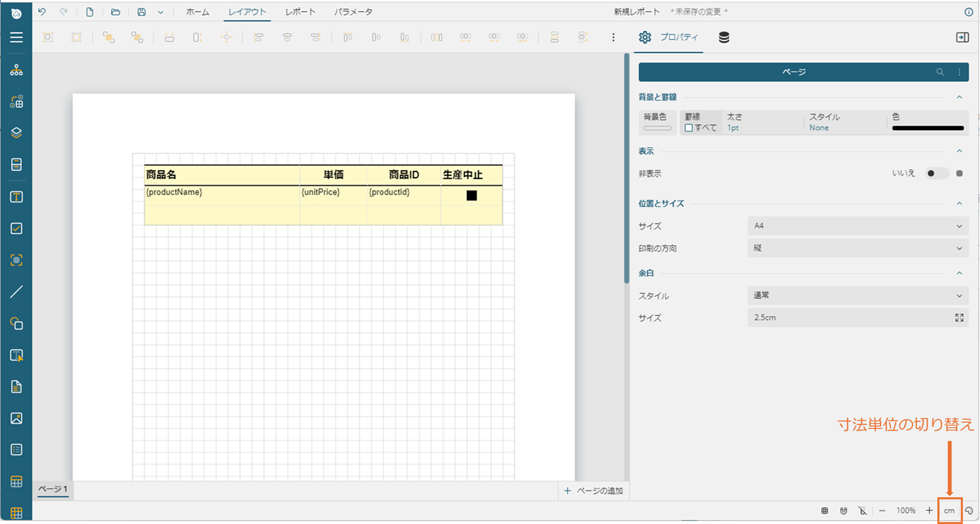Click the border 太さ 1pt value
Screen dimensions: 980x524
pos(733,128)
